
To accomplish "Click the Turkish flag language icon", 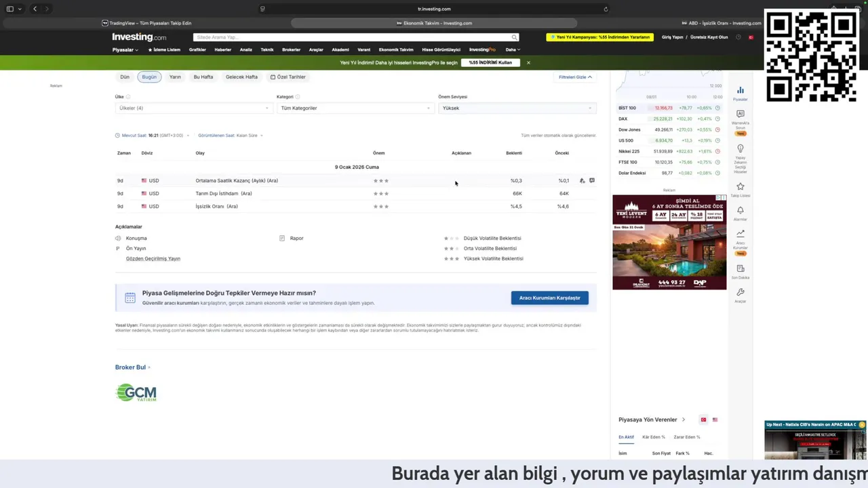I will point(751,37).
